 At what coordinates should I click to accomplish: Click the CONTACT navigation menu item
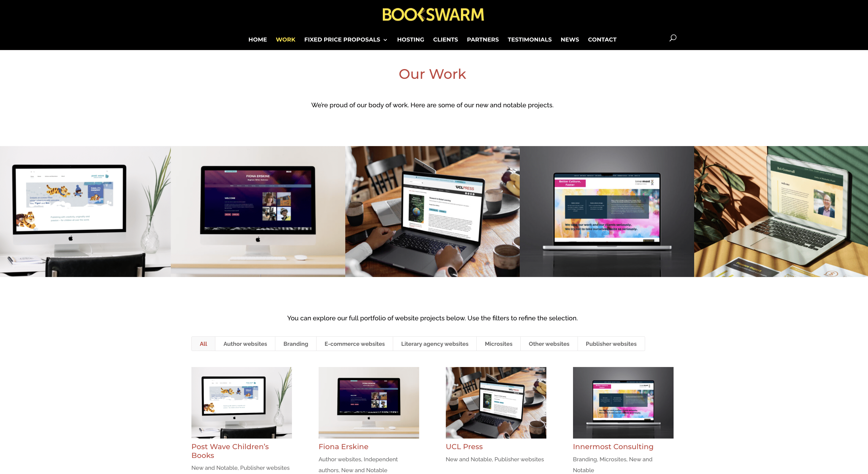pyautogui.click(x=602, y=39)
